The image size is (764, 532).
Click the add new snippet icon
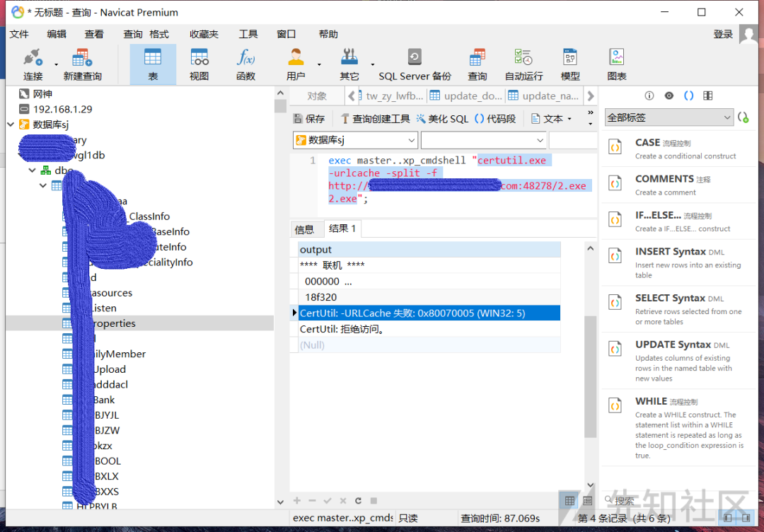tap(743, 117)
